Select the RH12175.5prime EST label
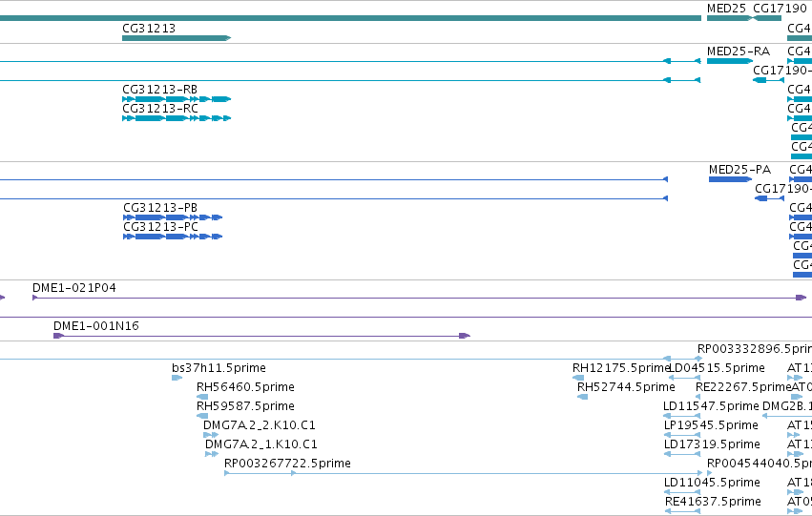This screenshot has height=516, width=812. click(621, 368)
